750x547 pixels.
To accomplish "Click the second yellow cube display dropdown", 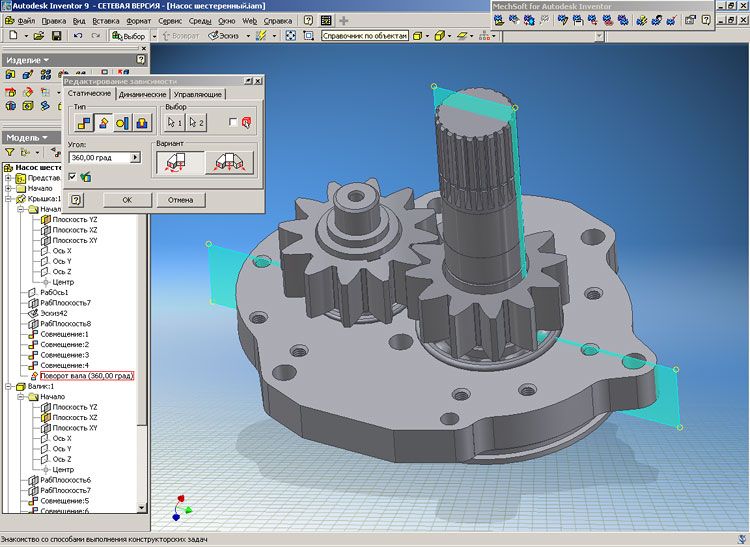I will tap(442, 36).
